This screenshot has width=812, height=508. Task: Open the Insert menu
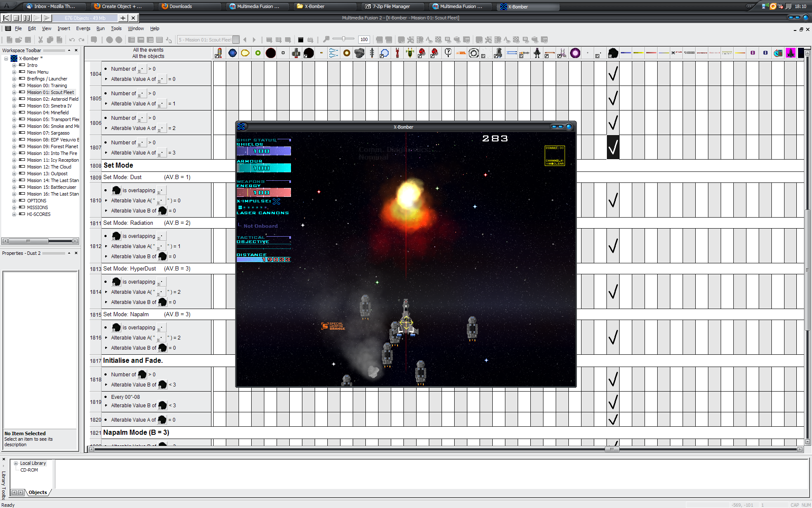pyautogui.click(x=64, y=28)
